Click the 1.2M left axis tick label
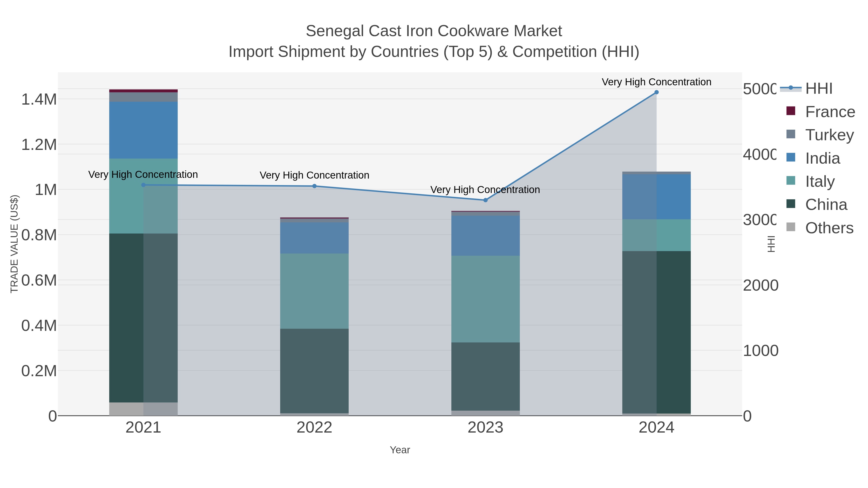The width and height of the screenshot is (868, 488). tap(39, 145)
